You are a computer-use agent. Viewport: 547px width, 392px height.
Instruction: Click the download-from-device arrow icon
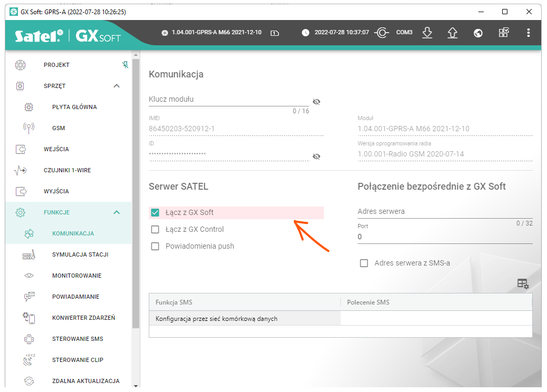[427, 33]
